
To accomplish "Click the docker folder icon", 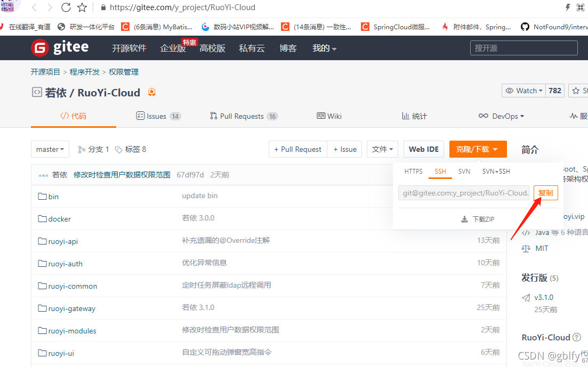I will point(42,218).
